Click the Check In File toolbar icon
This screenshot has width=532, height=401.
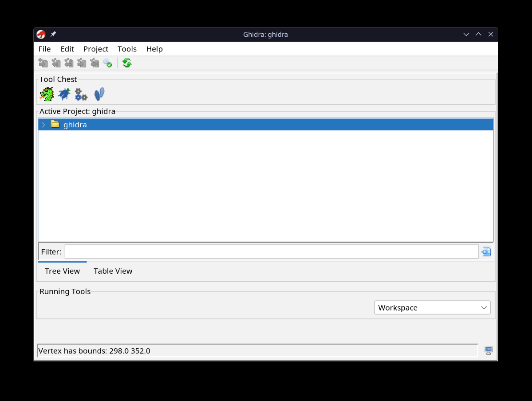point(82,63)
